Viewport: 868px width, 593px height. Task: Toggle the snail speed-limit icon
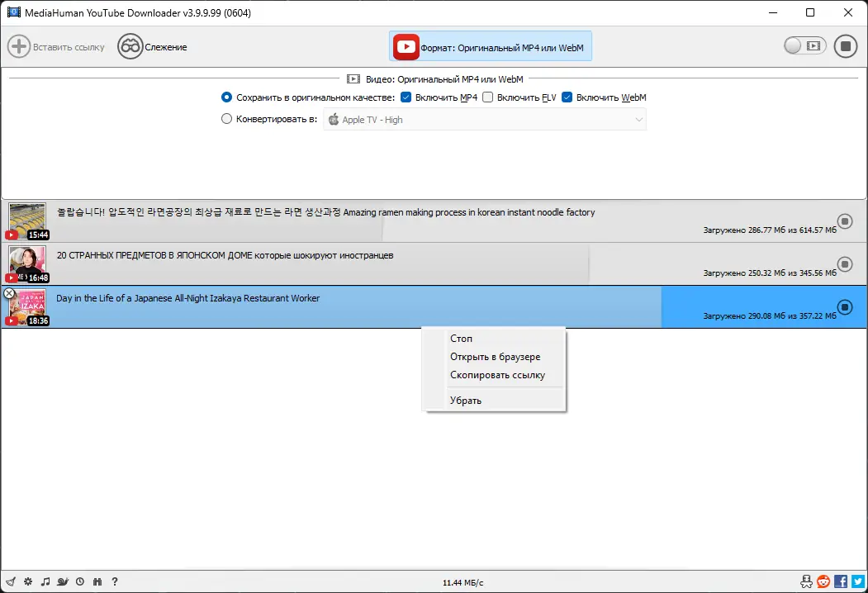coord(63,581)
